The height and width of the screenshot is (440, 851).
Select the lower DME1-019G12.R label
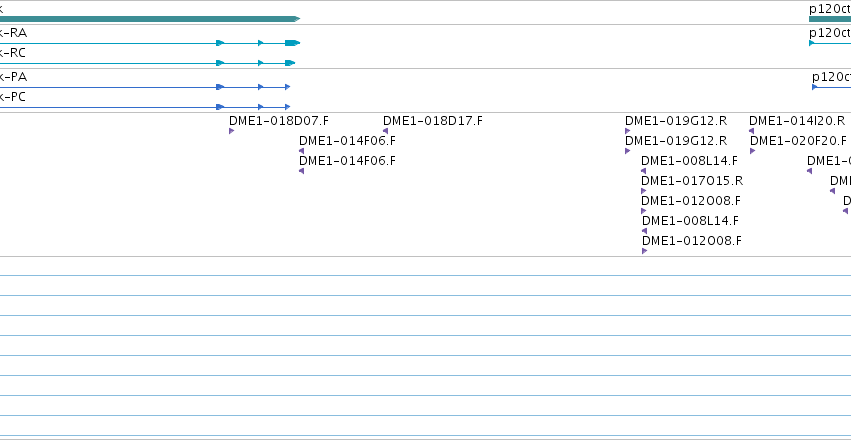(x=676, y=141)
